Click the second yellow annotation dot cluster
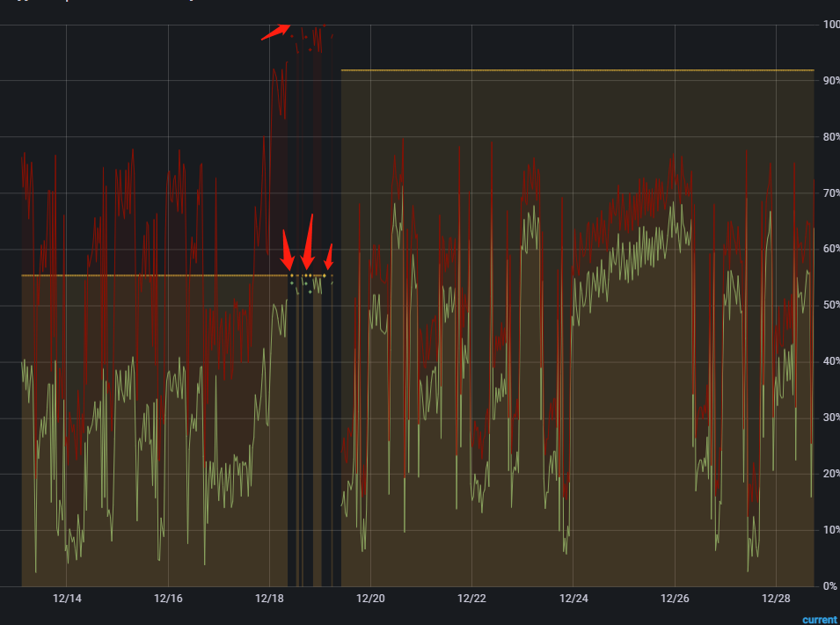 (x=307, y=275)
